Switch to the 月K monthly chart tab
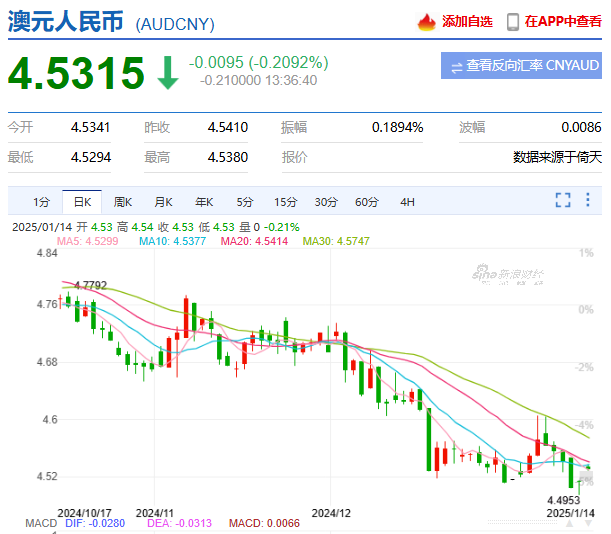611x534 pixels. pyautogui.click(x=164, y=202)
